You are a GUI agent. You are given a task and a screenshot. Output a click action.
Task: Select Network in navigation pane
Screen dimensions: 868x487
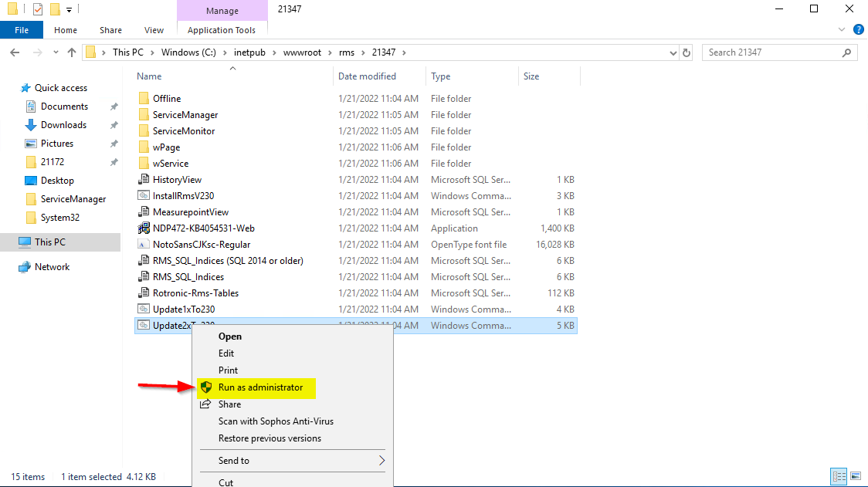52,267
